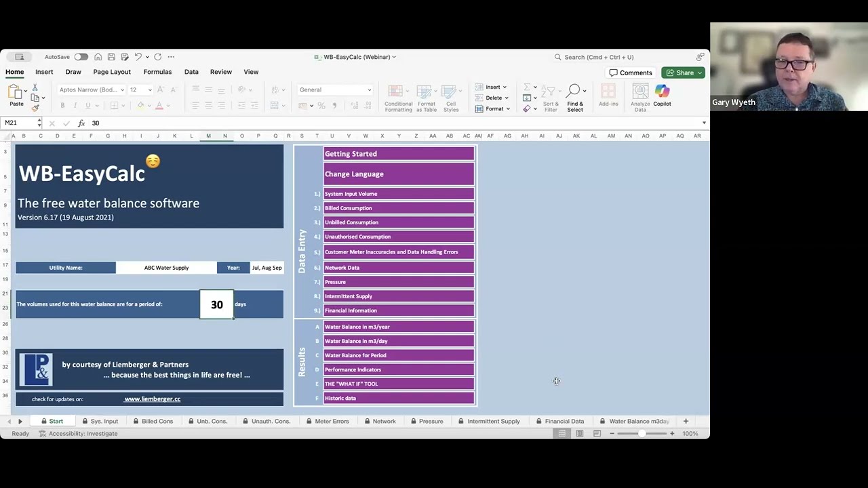This screenshot has width=868, height=488.
Task: Follow the www.liemberger.cc link
Action: [152, 399]
